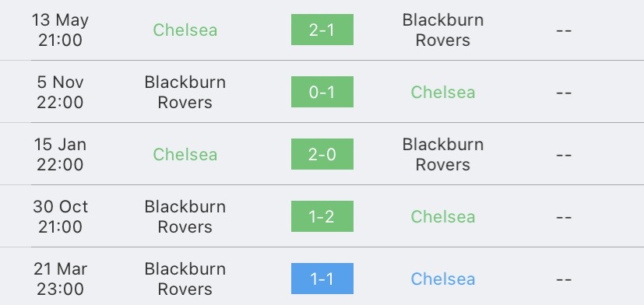Image resolution: width=644 pixels, height=305 pixels.
Task: Click the 30 Oct 21:00 match date
Action: (x=60, y=217)
